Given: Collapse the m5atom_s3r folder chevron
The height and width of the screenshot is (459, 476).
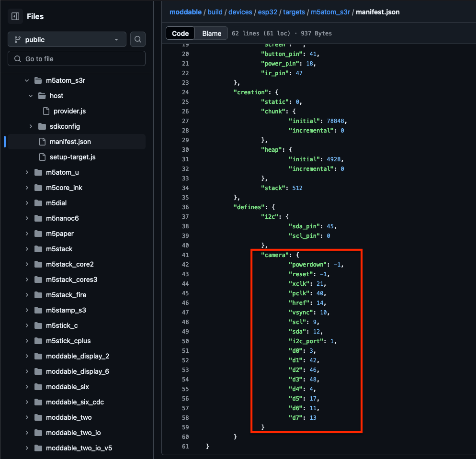Looking at the screenshot, I should [x=27, y=80].
